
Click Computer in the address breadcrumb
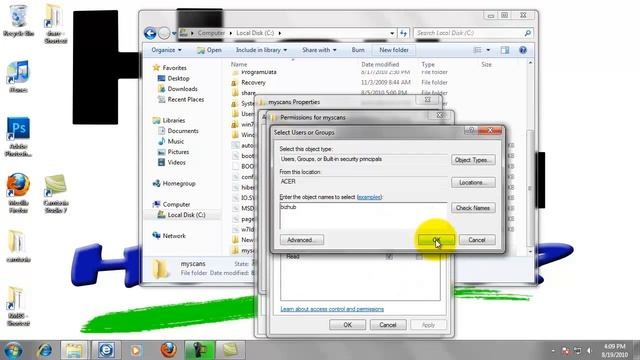(x=211, y=33)
